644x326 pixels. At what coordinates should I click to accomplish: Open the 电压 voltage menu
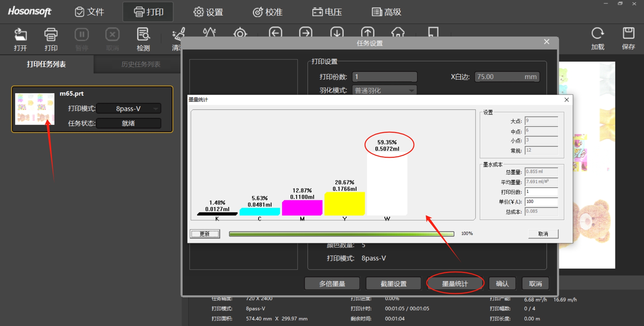(x=327, y=12)
